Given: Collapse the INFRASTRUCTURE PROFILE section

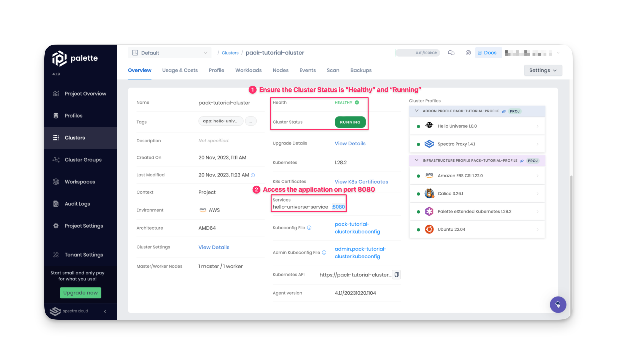Looking at the screenshot, I should click(416, 160).
